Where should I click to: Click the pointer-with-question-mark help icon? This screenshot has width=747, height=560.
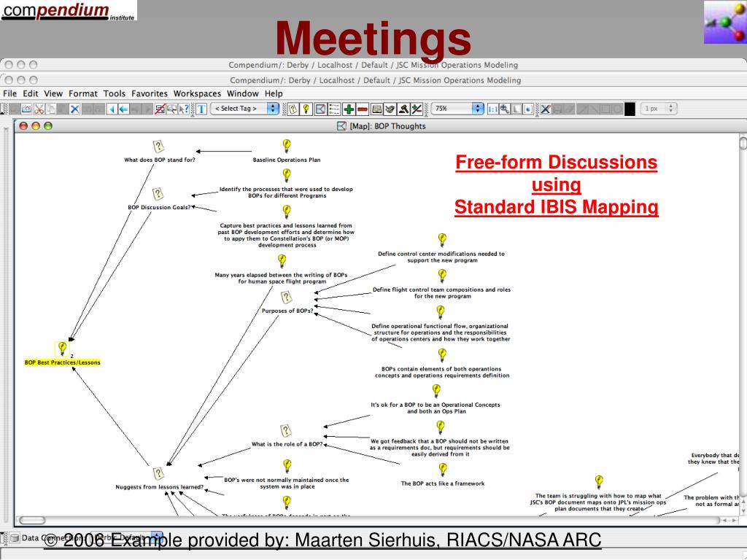point(184,109)
